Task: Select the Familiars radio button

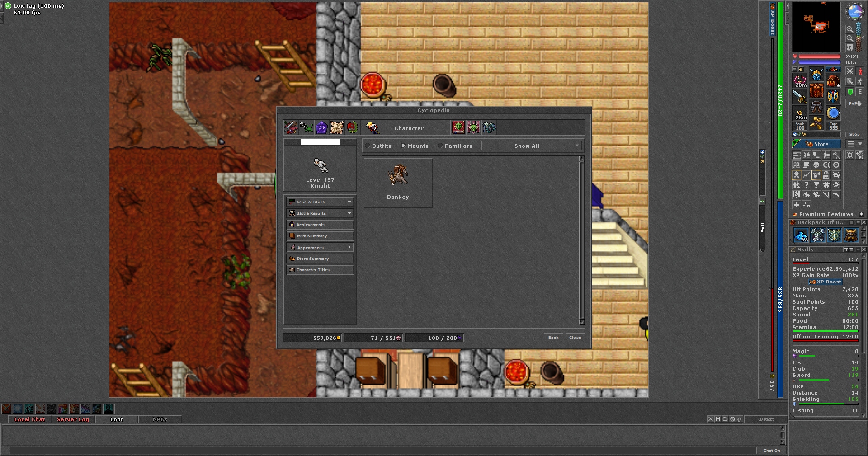Action: click(440, 146)
